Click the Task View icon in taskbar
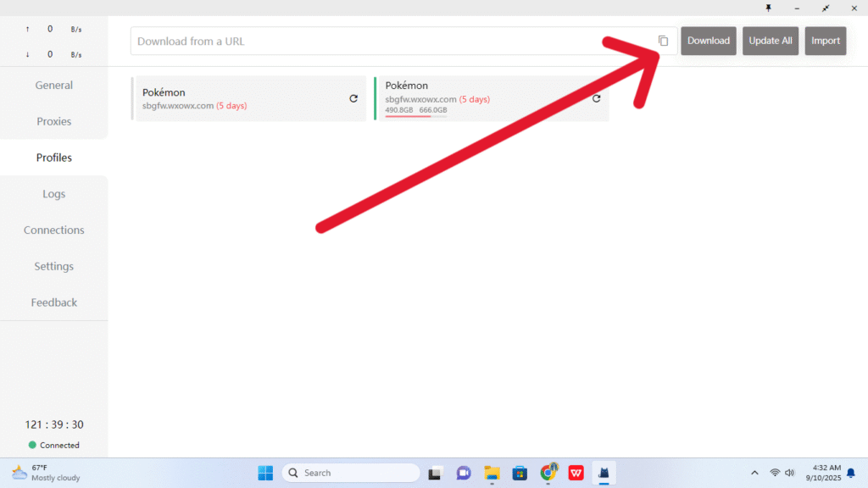 click(x=435, y=473)
